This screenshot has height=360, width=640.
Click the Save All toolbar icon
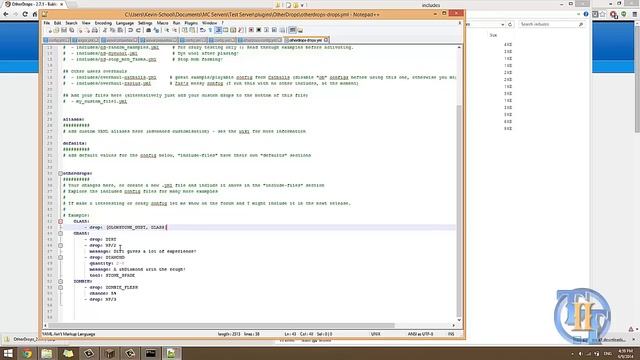[x=72, y=30]
